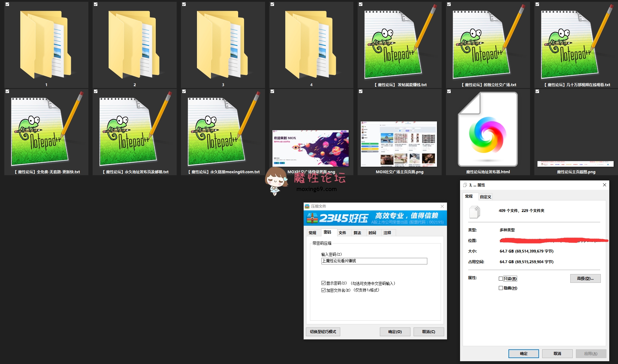This screenshot has width=618, height=364.
Task: Click the multiple-files icon in properties dialog
Action: click(475, 212)
